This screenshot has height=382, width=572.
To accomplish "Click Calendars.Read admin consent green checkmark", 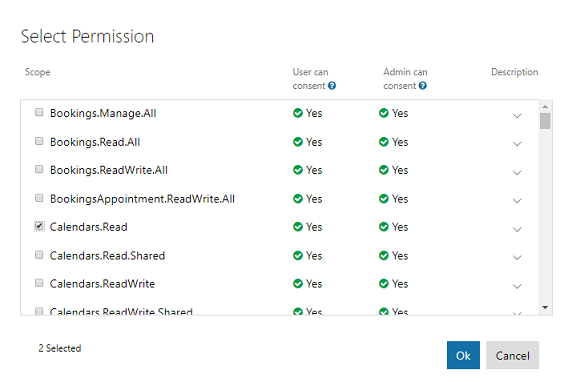I will [x=383, y=227].
